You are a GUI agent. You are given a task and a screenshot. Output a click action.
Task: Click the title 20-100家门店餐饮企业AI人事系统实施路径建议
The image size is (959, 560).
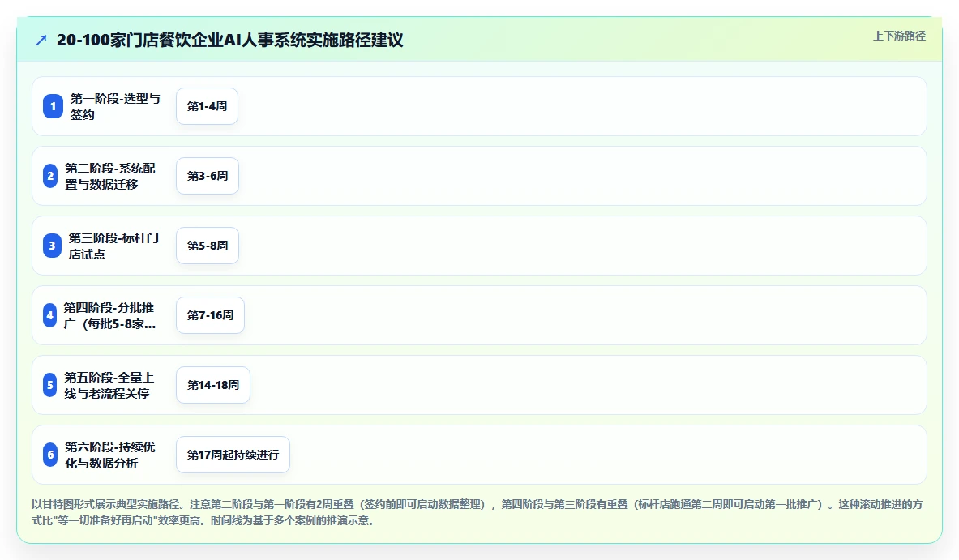point(230,41)
